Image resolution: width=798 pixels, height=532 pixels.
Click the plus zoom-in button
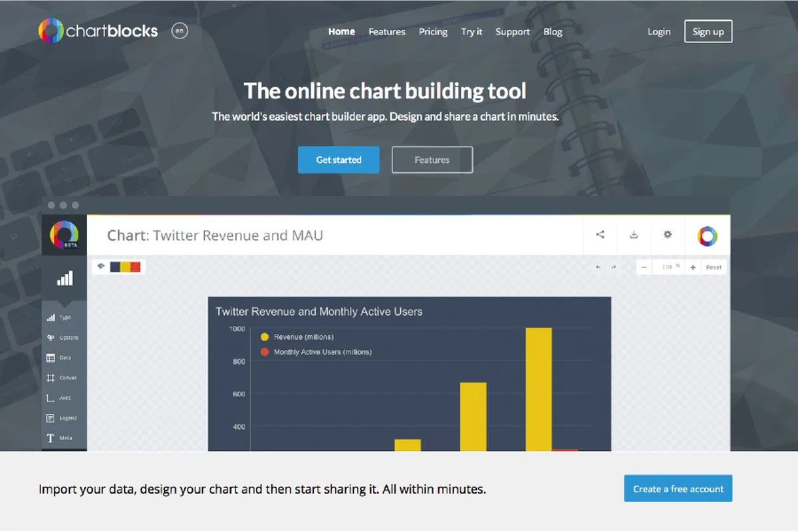click(692, 267)
